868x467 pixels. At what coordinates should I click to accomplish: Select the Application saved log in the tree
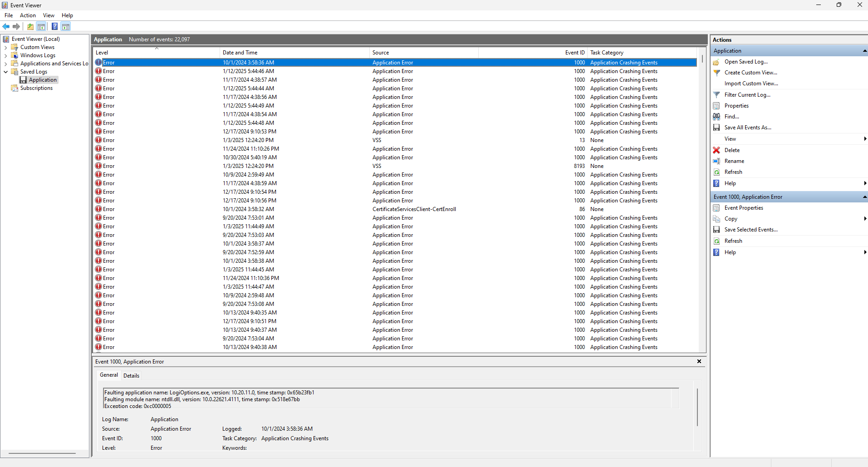click(x=43, y=80)
